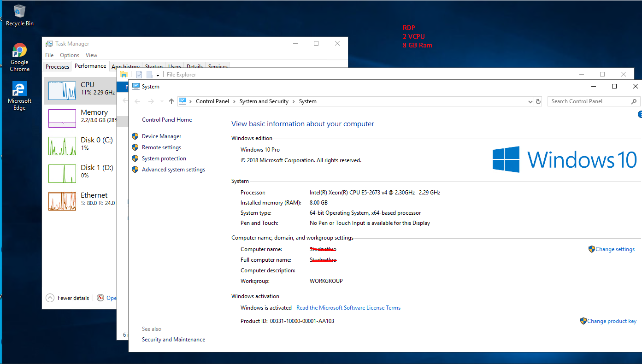This screenshot has height=364, width=642.
Task: Click Change product key
Action: [x=611, y=321]
